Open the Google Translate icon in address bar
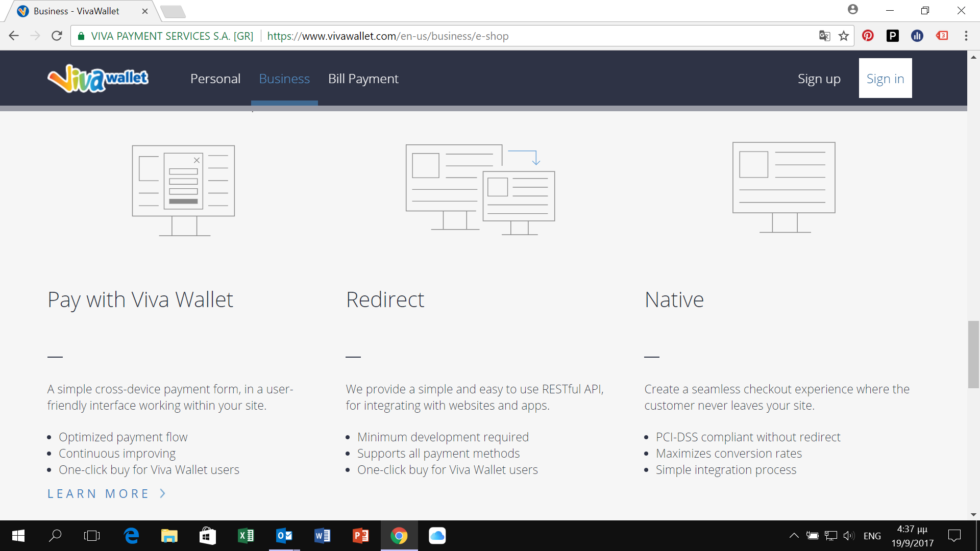The width and height of the screenshot is (980, 551). (x=824, y=36)
